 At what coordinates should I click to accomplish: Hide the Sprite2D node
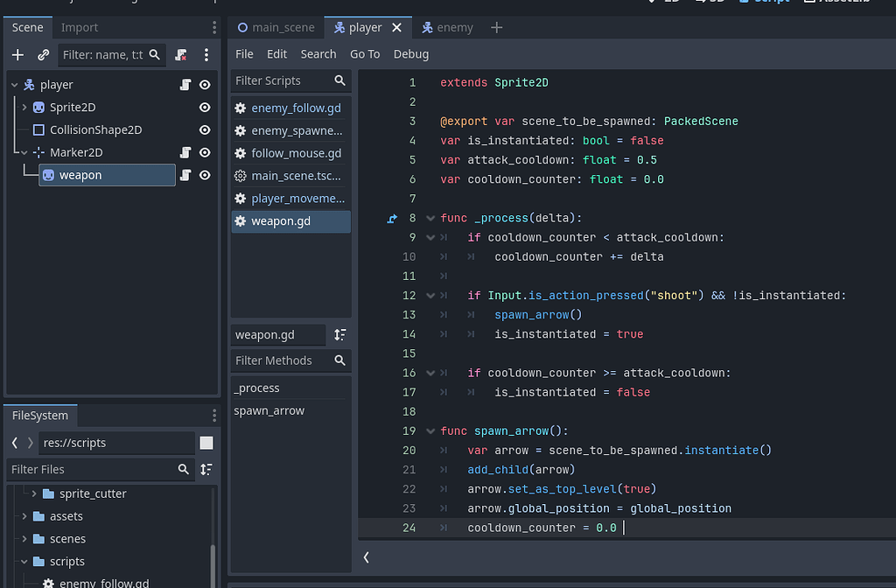tap(204, 107)
